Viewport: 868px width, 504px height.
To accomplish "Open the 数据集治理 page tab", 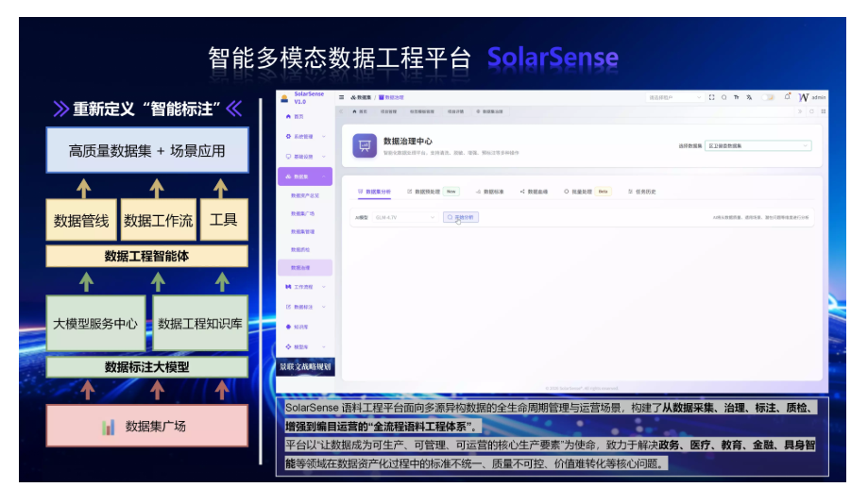I will click(x=490, y=111).
